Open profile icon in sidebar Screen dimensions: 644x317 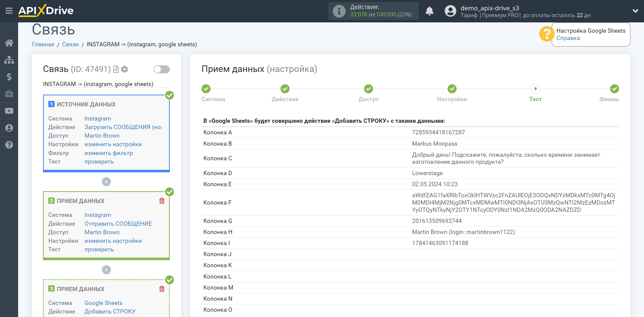pos(9,128)
